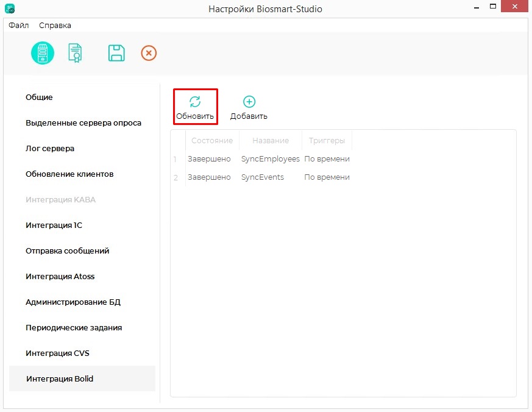Select Интеграция Atoss section
Screen dimensions: 532x412
pyautogui.click(x=82, y=277)
